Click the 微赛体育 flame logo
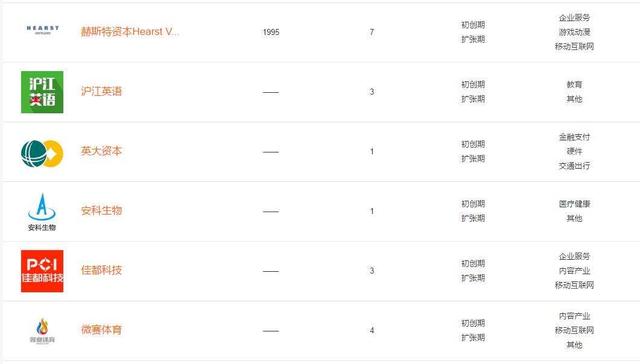Viewport: 640px width, 364px height. tap(42, 331)
